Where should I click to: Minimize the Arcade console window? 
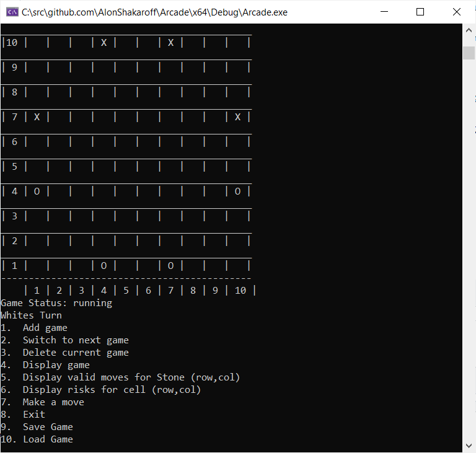coord(384,12)
